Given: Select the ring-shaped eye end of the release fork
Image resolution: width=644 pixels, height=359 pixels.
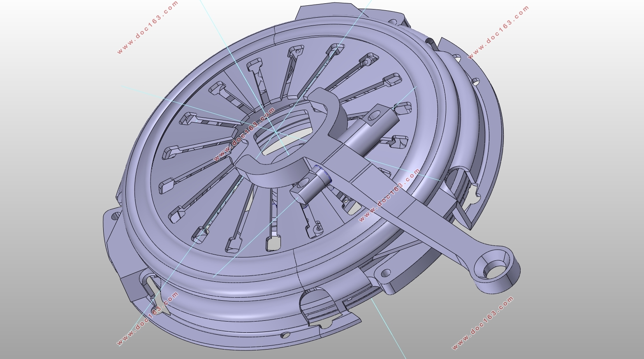Looking at the screenshot, I should pyautogui.click(x=495, y=270).
